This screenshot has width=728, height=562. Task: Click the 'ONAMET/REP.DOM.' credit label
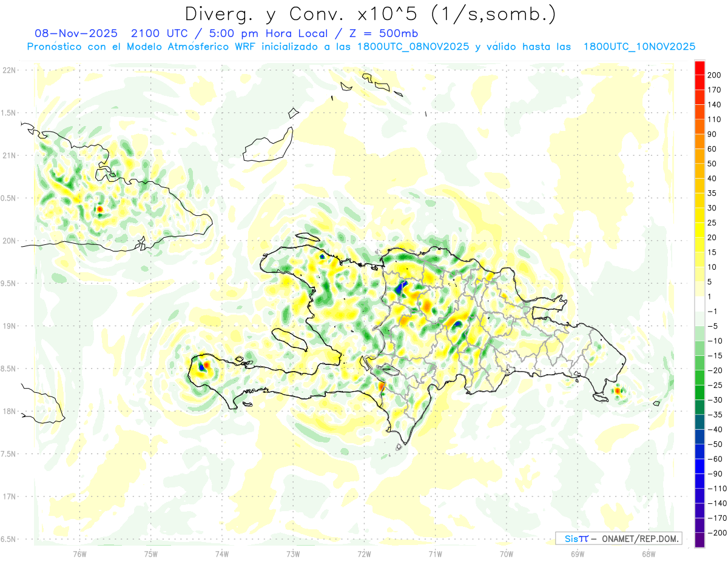pyautogui.click(x=639, y=538)
